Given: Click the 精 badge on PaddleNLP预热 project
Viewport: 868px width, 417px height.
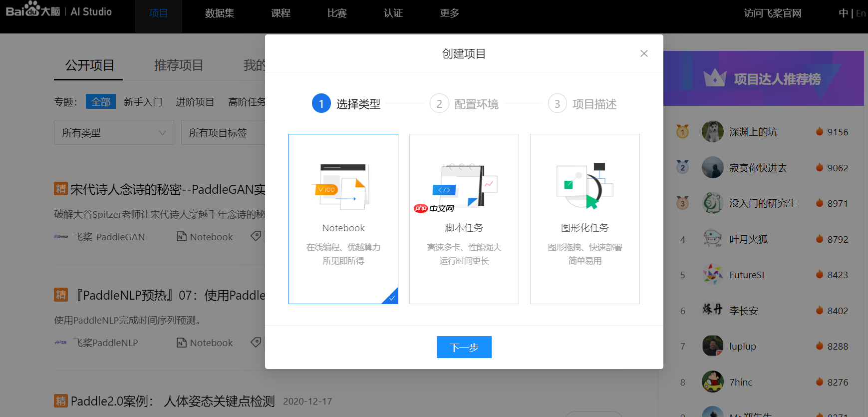Looking at the screenshot, I should [61, 295].
